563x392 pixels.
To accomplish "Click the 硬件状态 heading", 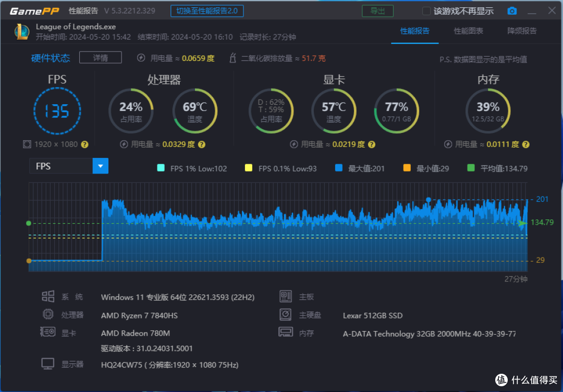I will 51,58.
